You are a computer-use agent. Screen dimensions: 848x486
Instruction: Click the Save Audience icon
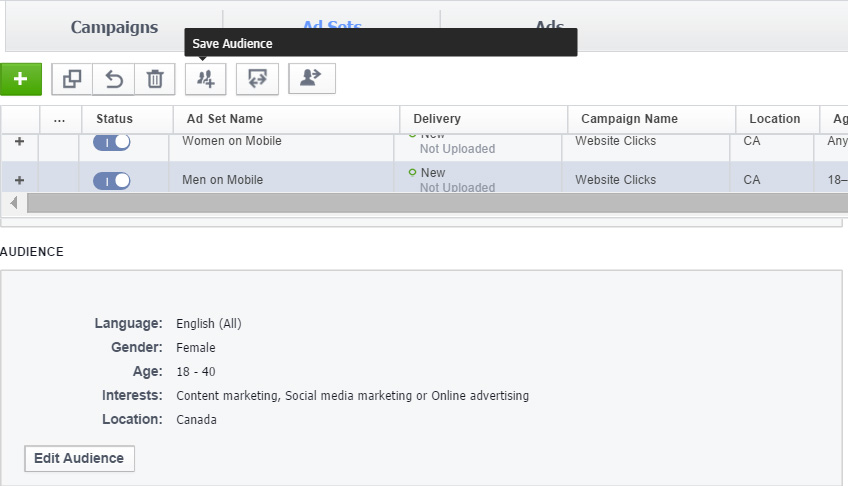[206, 79]
